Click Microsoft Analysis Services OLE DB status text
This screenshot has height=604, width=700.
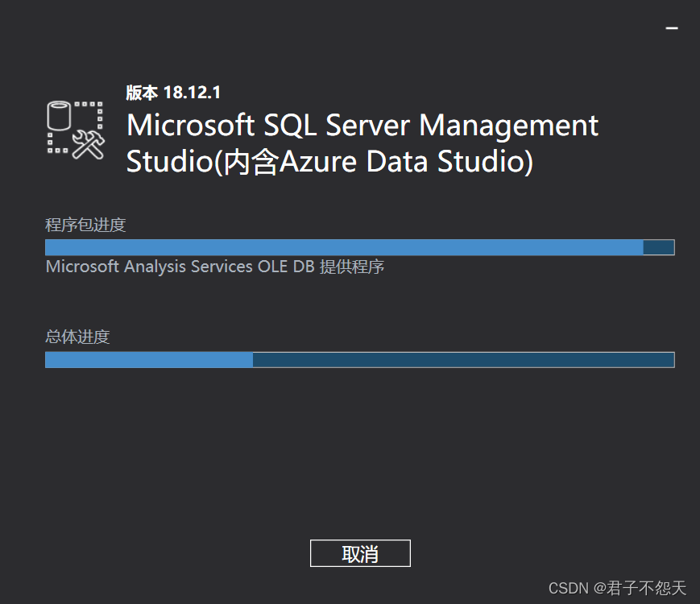point(215,267)
